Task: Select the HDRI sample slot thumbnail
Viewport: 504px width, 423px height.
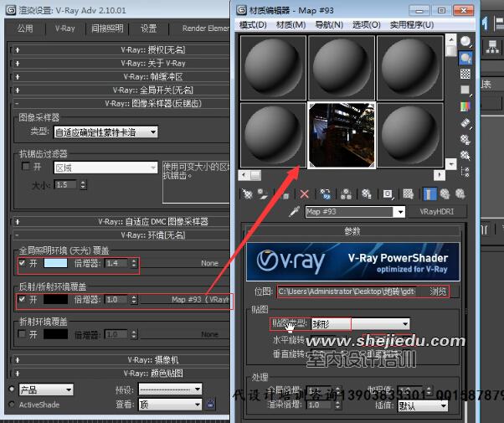Action: [x=342, y=135]
